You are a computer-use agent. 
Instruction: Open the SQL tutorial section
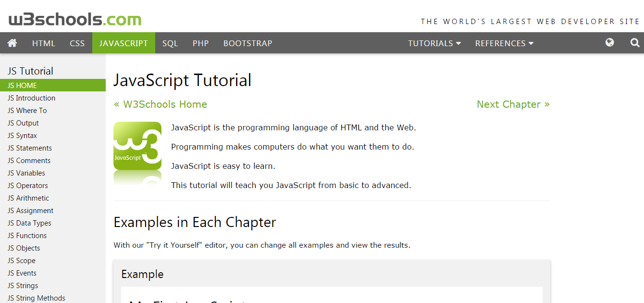(170, 43)
